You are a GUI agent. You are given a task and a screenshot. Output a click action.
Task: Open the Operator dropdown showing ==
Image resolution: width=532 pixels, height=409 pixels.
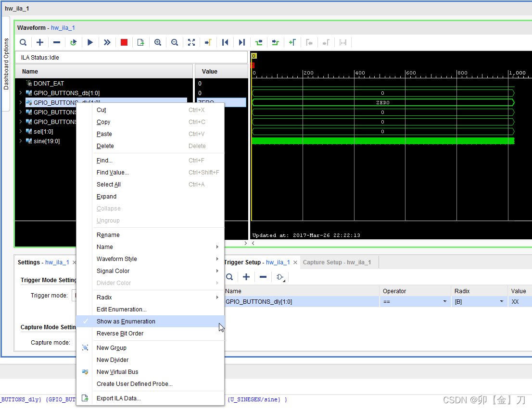click(444, 302)
